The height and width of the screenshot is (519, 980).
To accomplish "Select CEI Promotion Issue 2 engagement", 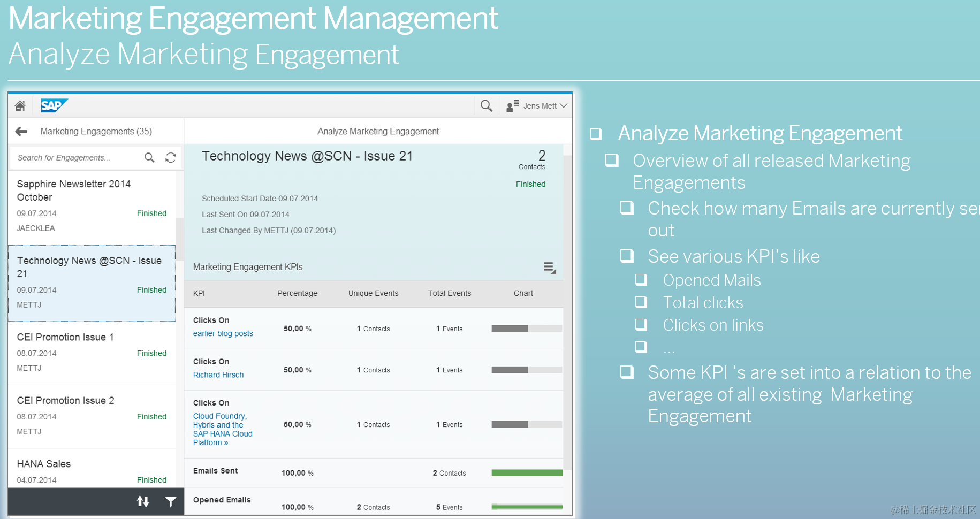I will [92, 416].
